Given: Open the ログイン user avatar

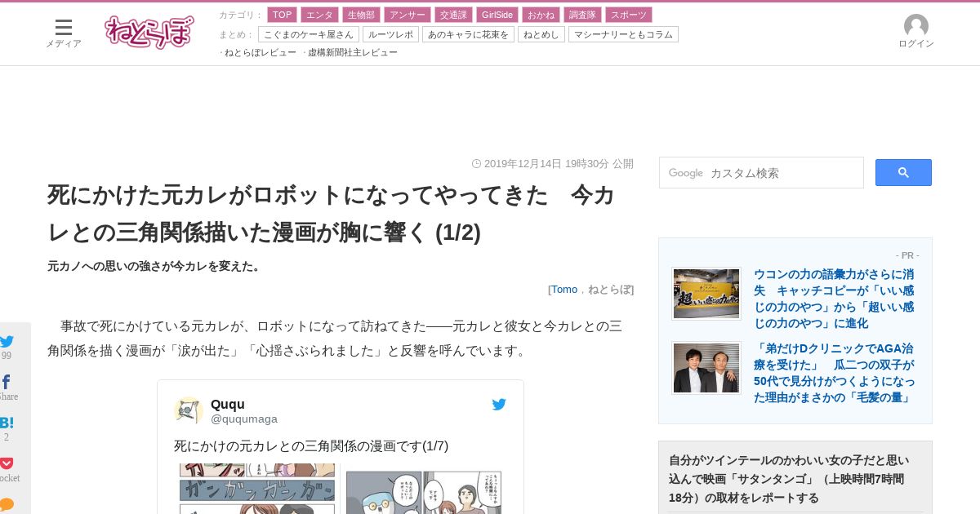Looking at the screenshot, I should click(x=915, y=32).
